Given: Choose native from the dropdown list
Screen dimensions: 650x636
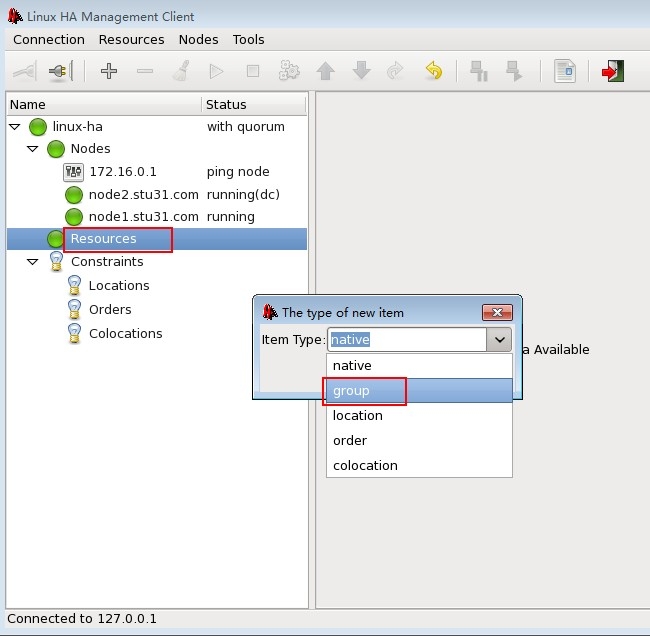Looking at the screenshot, I should coord(419,366).
